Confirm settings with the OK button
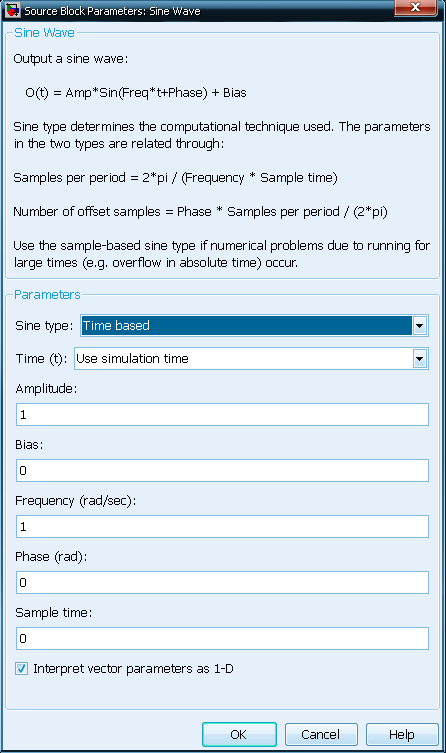Viewport: 446px width, 753px height. pos(239,734)
